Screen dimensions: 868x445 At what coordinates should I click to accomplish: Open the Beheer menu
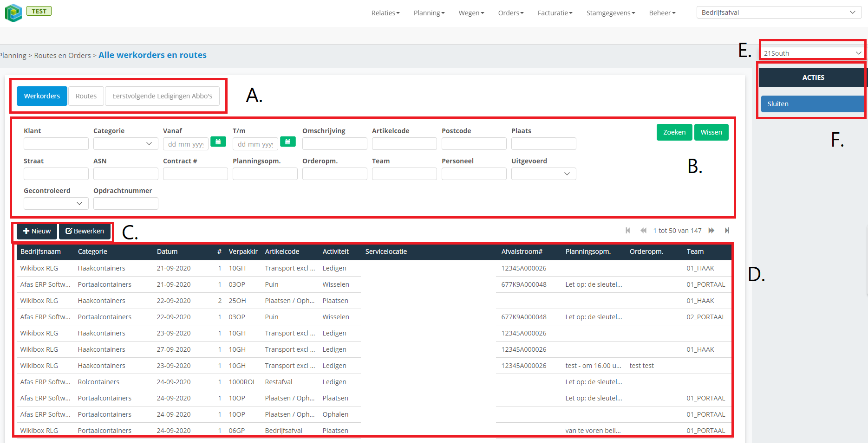(x=662, y=13)
